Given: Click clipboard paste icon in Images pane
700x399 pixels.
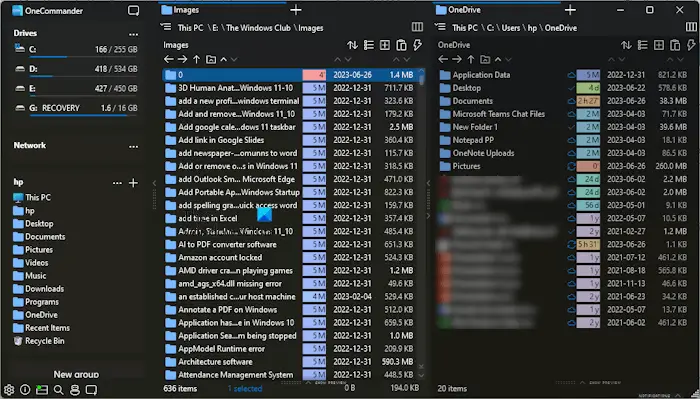Looking at the screenshot, I should (401, 45).
